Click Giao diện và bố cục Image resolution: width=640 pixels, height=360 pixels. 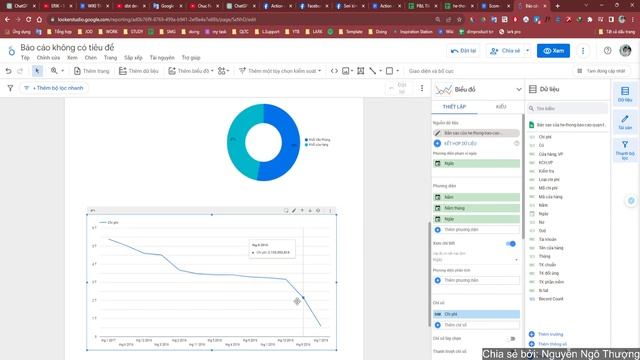point(431,71)
